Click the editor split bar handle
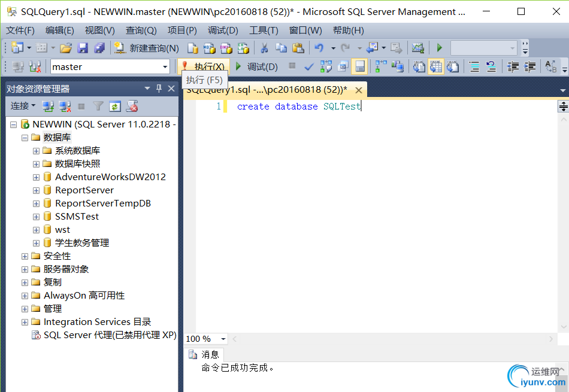569x392 pixels. click(x=563, y=107)
